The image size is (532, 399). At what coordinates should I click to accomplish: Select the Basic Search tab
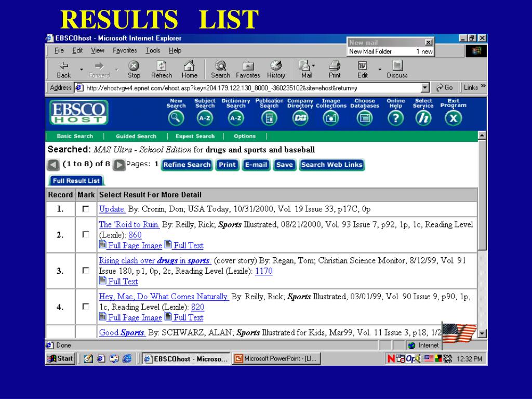(75, 136)
